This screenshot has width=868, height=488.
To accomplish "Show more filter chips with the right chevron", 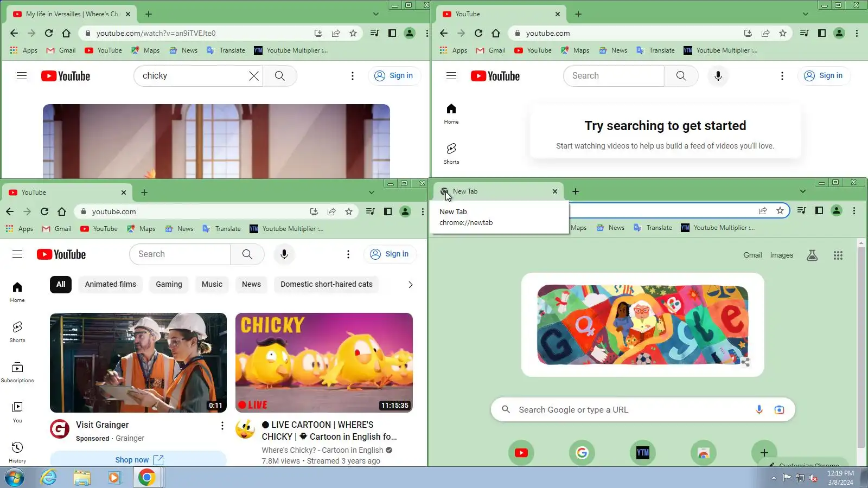I will pyautogui.click(x=411, y=285).
